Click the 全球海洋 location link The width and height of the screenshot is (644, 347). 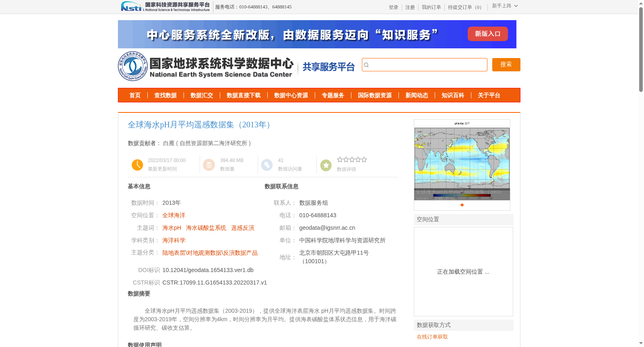pyautogui.click(x=174, y=216)
